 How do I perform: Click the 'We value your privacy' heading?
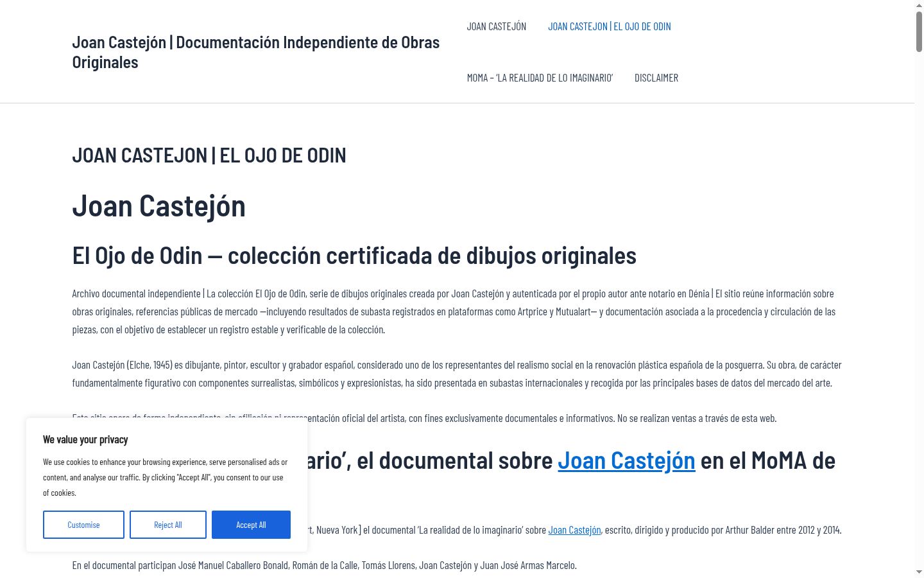click(85, 439)
